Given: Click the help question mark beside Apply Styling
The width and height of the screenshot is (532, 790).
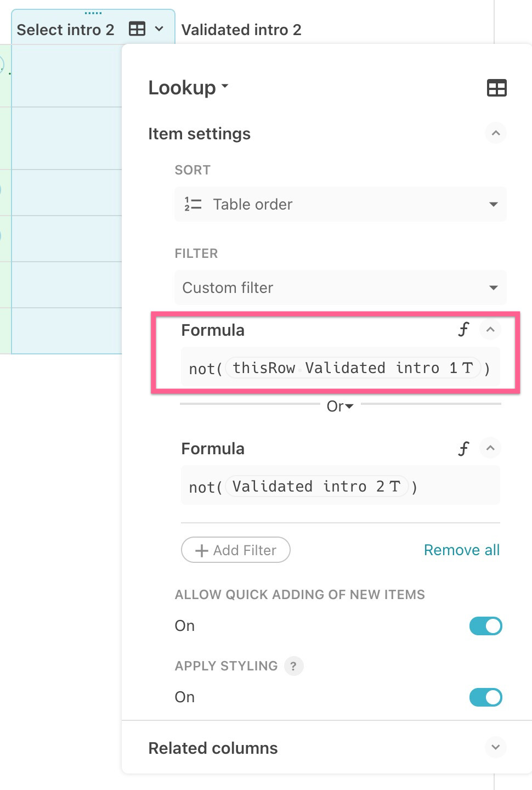Looking at the screenshot, I should (x=293, y=666).
